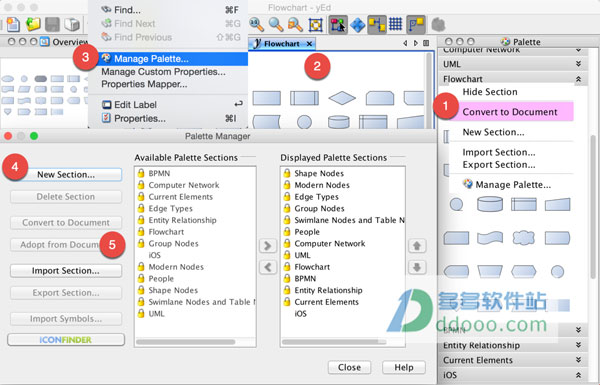This screenshot has height=385, width=600.
Task: Pick the wavy document shape in Palette
Action: pos(490,238)
